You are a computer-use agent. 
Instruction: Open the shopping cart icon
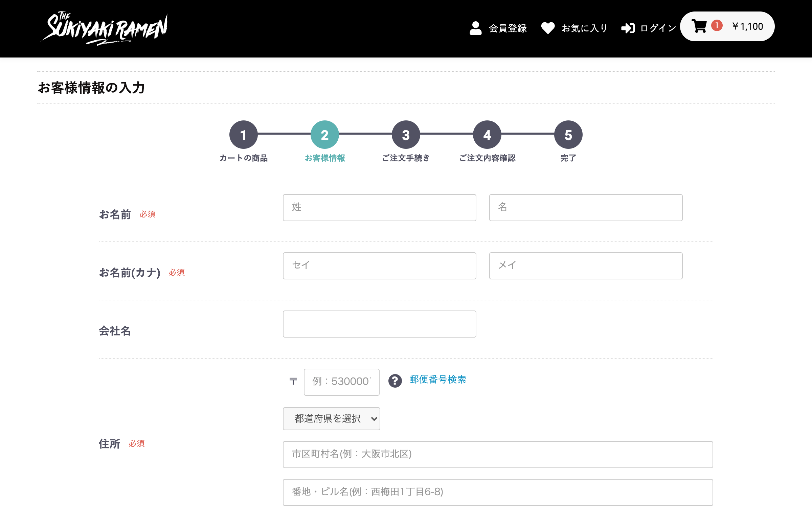[x=699, y=26]
